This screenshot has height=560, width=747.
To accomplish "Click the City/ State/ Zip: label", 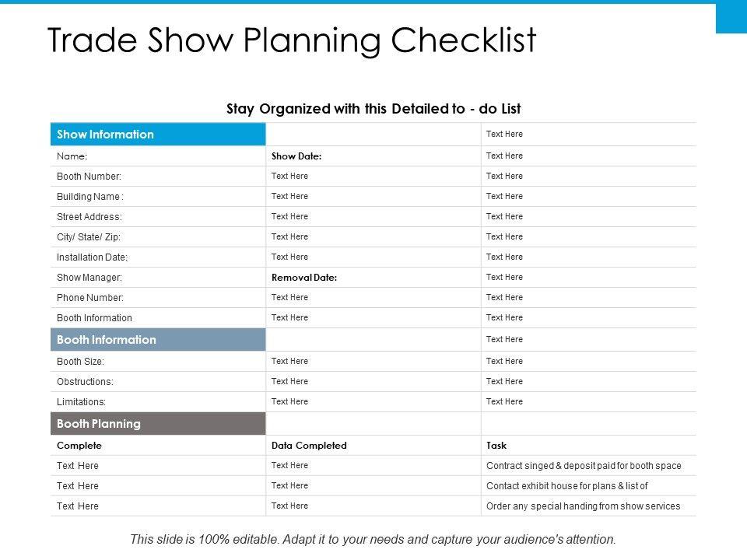I will pos(89,237).
